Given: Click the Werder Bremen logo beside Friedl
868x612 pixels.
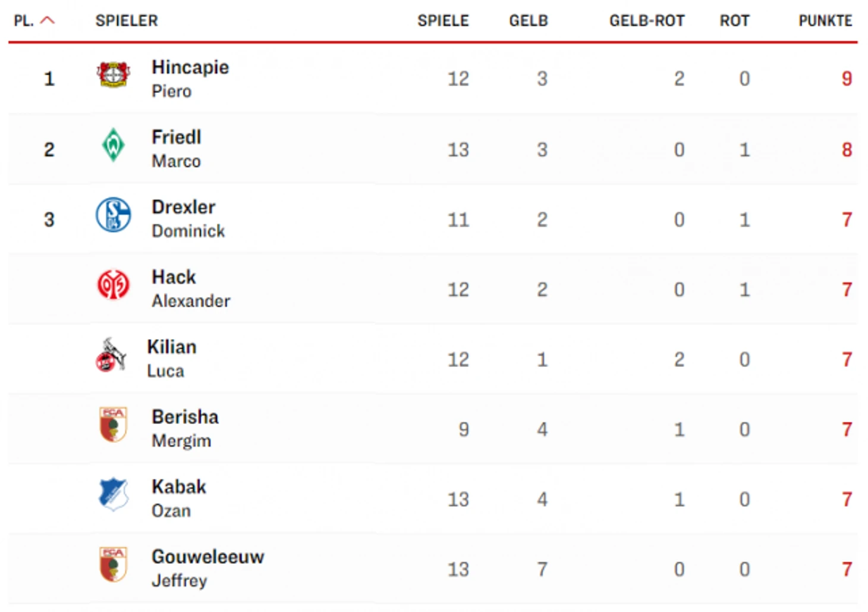Looking at the screenshot, I should coord(113,145).
